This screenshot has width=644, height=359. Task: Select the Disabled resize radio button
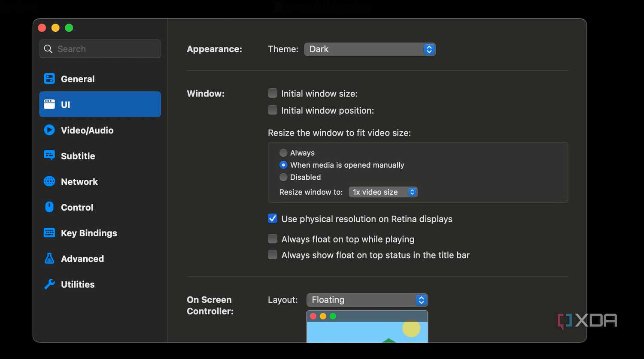click(283, 177)
